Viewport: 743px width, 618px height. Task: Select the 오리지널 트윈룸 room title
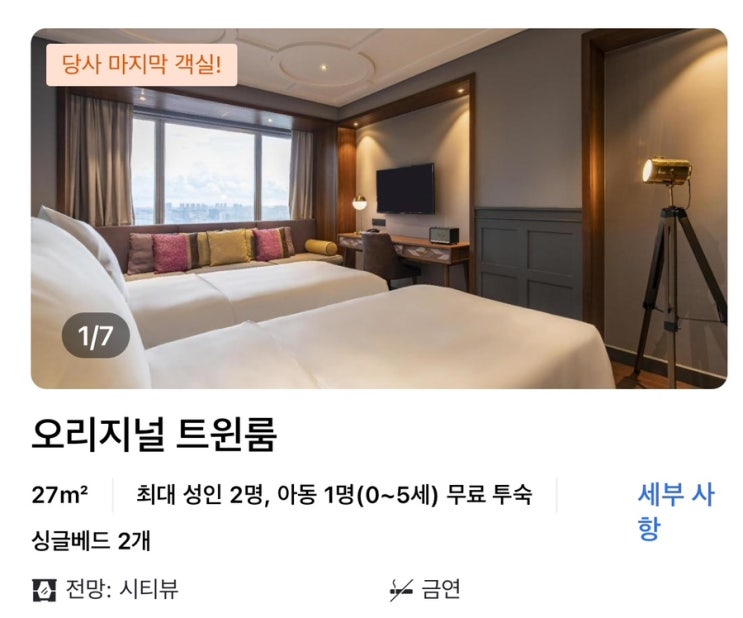click(154, 434)
